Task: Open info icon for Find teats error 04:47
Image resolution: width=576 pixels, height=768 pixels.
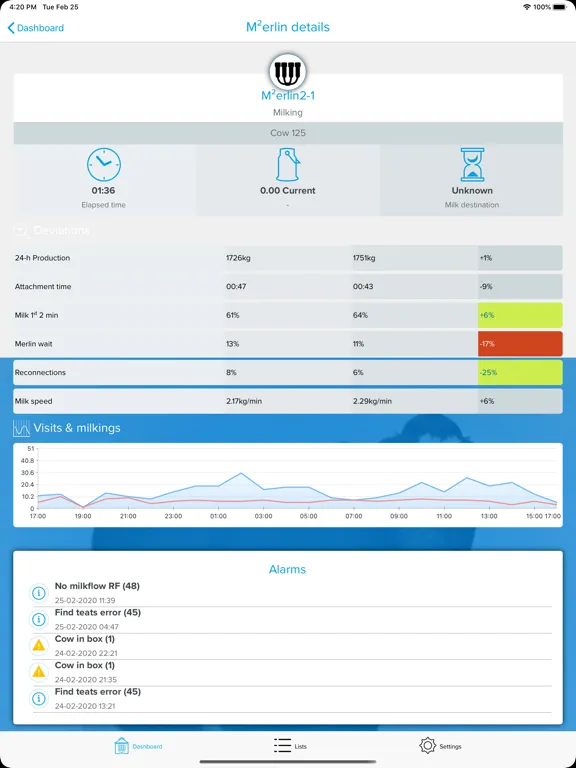Action: point(39,620)
